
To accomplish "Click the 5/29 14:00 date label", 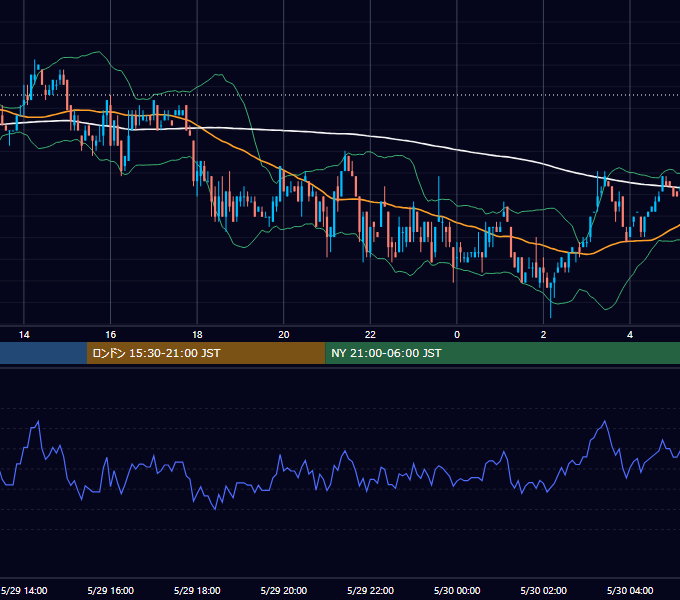I will tap(24, 590).
